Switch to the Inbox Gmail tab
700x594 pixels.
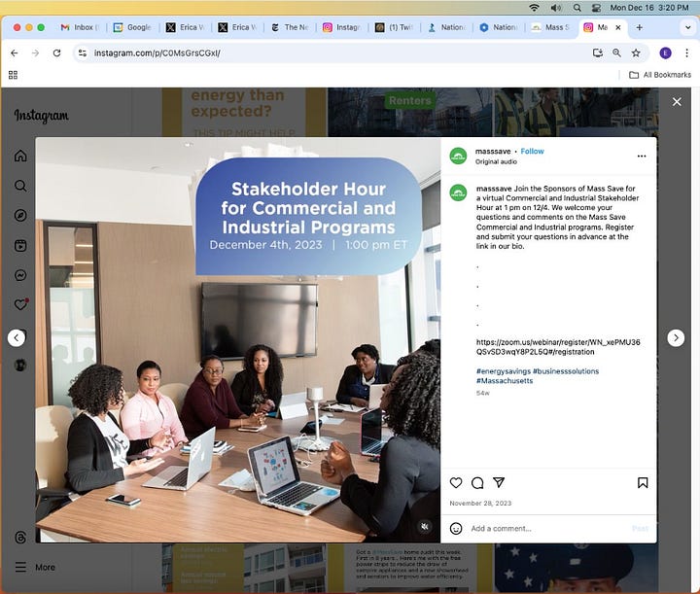click(80, 27)
